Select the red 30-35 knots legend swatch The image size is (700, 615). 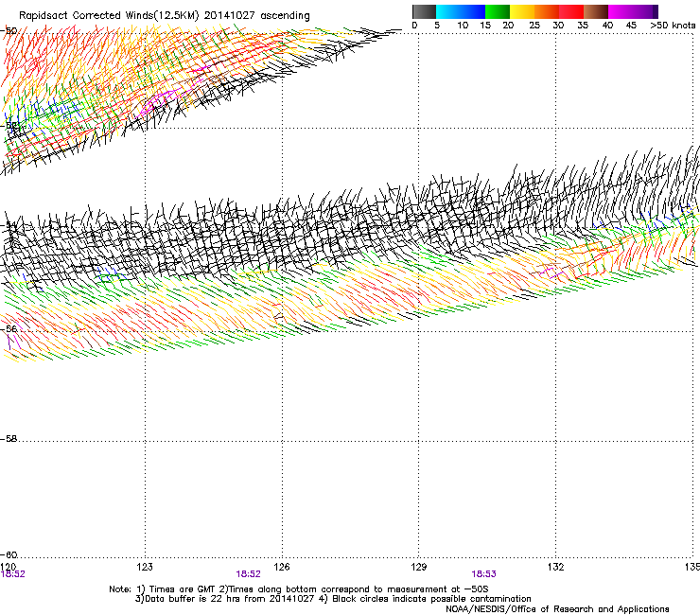(x=571, y=11)
